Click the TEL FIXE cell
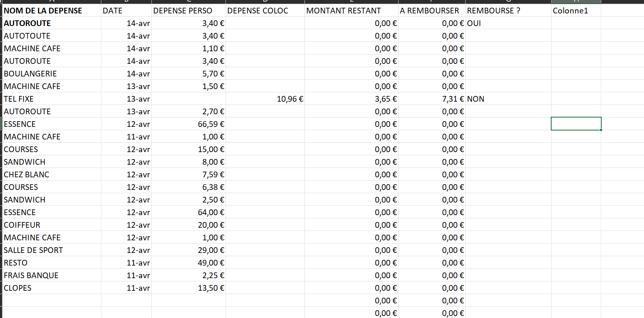The width and height of the screenshot is (644, 318). pyautogui.click(x=52, y=99)
